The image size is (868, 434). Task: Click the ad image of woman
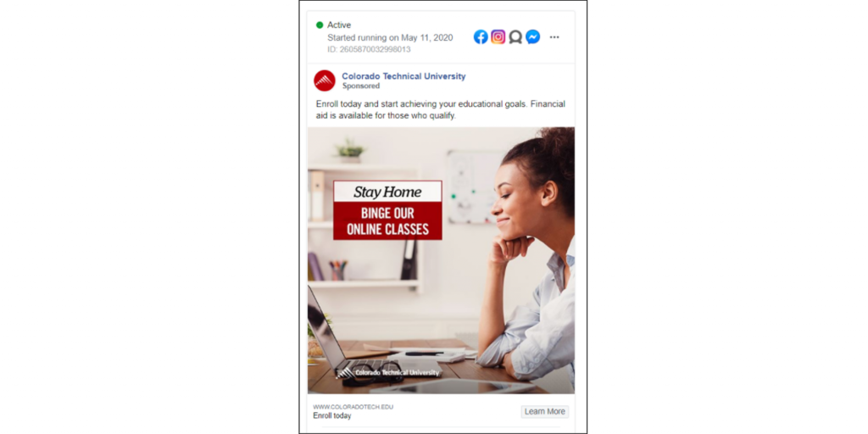click(x=441, y=260)
